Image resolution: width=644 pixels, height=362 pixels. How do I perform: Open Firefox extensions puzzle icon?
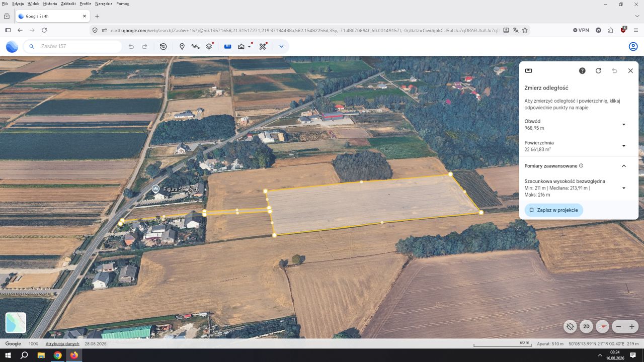(610, 30)
